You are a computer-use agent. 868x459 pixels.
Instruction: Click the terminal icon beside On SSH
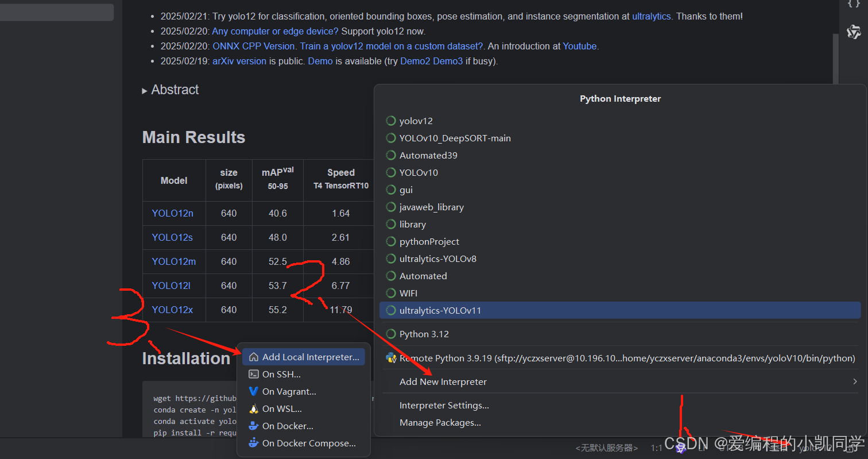pos(253,374)
